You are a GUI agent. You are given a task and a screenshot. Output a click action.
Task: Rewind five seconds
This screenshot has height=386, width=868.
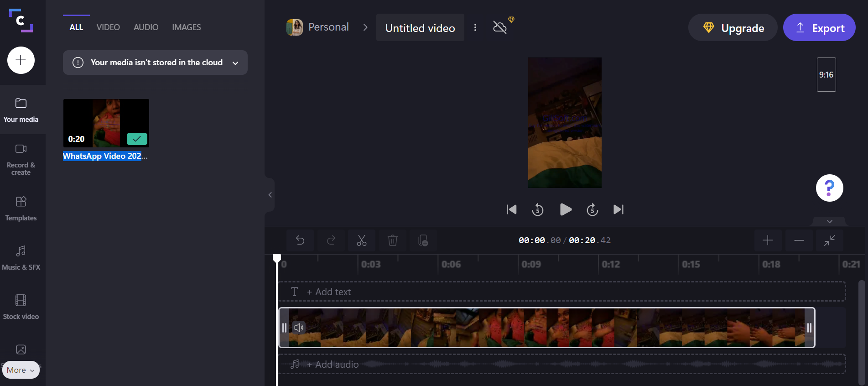click(538, 209)
